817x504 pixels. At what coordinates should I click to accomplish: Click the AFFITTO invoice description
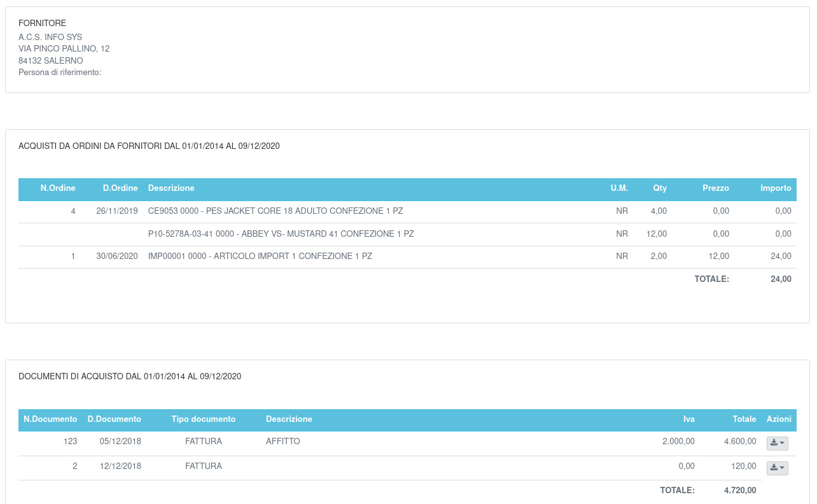coord(283,442)
